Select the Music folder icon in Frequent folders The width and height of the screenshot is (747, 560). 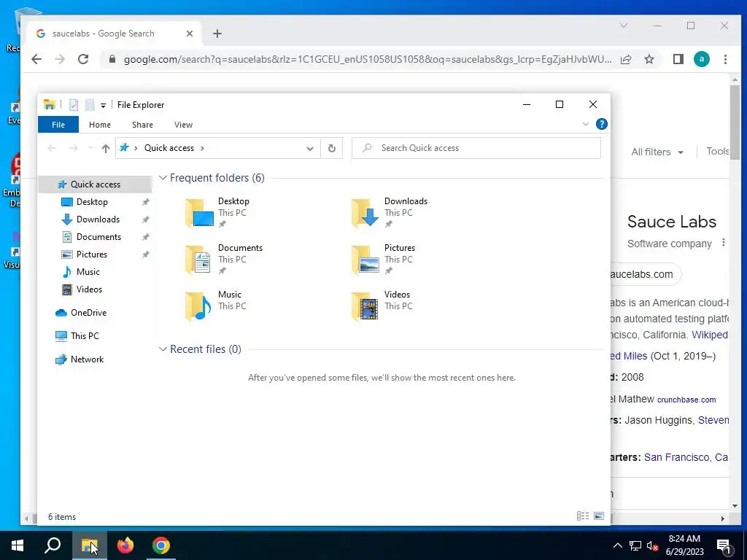(x=199, y=306)
